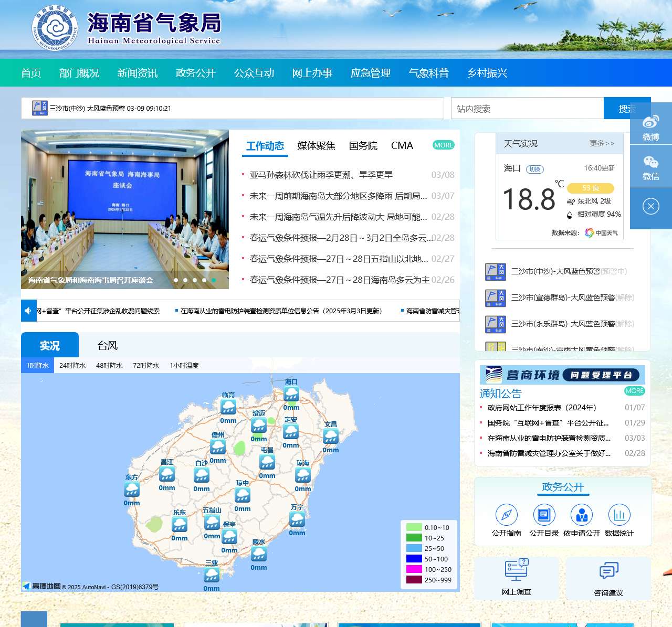Open 应急管理 navigation menu

click(x=371, y=73)
